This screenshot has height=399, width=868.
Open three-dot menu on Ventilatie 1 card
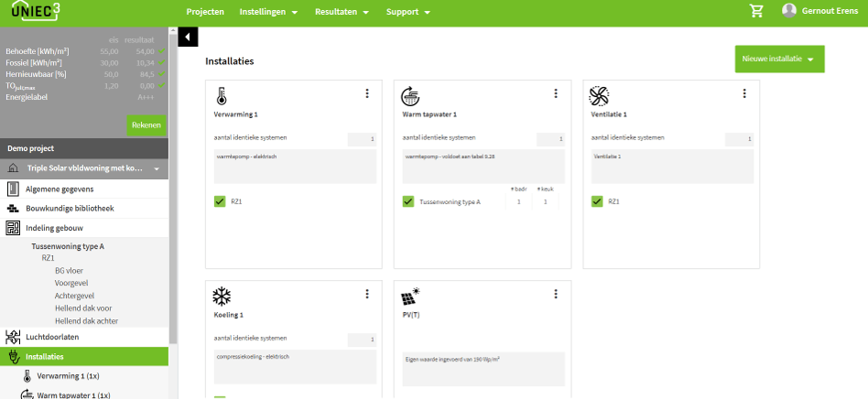(x=743, y=93)
